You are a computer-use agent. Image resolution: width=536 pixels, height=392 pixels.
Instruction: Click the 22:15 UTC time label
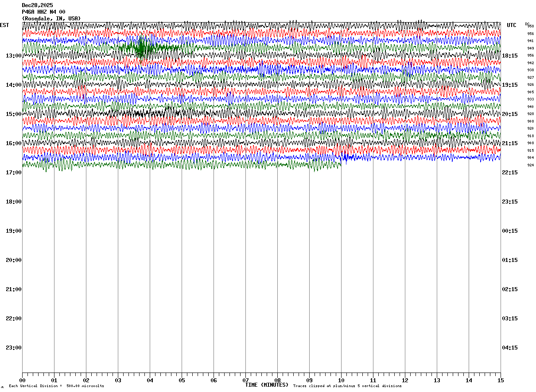pos(509,173)
